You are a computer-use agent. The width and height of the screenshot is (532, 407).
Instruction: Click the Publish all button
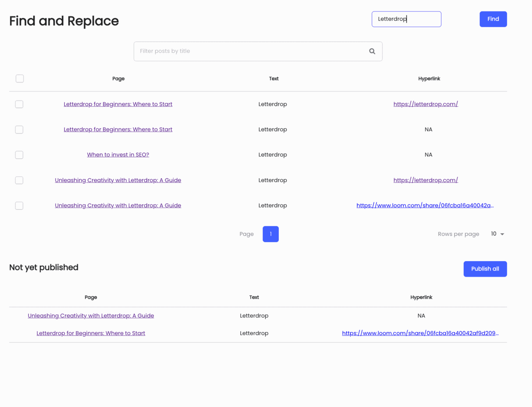485,269
